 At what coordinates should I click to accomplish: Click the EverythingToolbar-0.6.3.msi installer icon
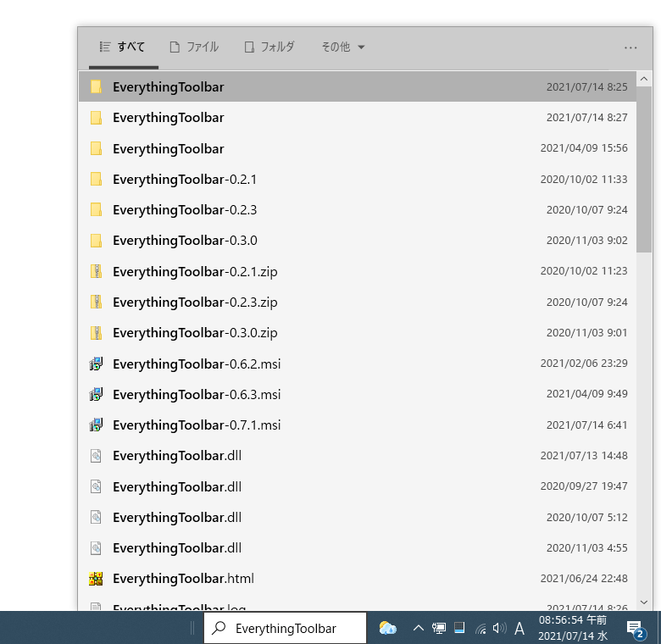(x=96, y=394)
